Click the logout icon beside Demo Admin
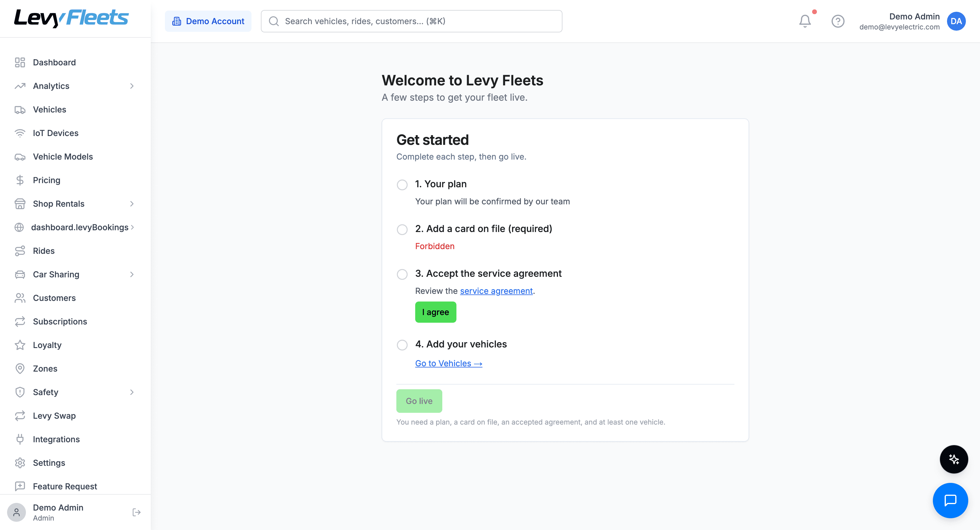The image size is (980, 530). pyautogui.click(x=137, y=512)
